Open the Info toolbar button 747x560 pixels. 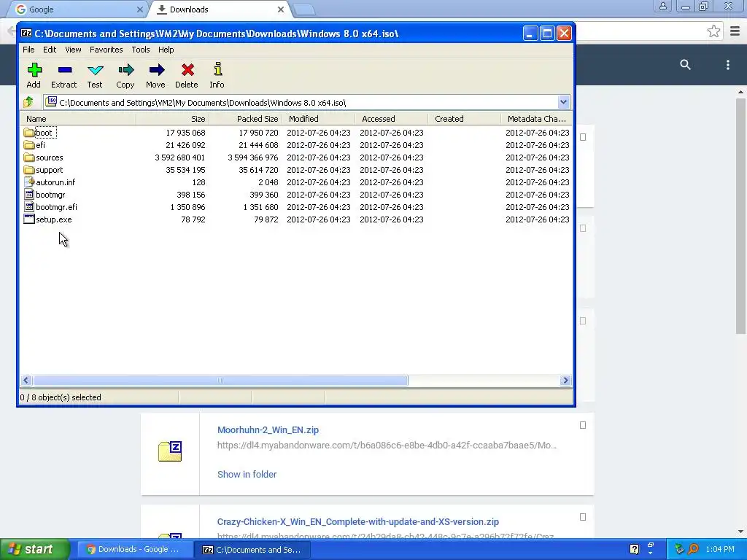217,69
